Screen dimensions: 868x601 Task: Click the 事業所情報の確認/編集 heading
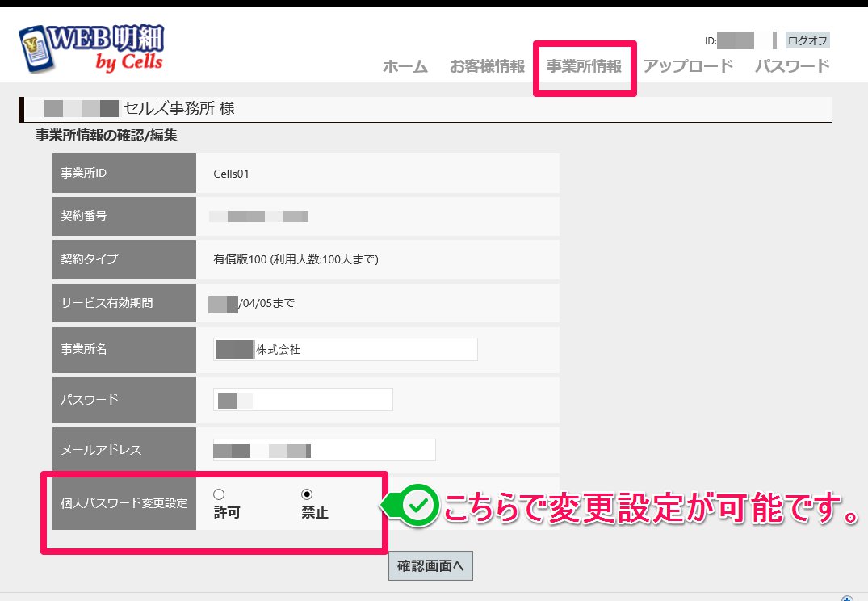click(x=107, y=136)
